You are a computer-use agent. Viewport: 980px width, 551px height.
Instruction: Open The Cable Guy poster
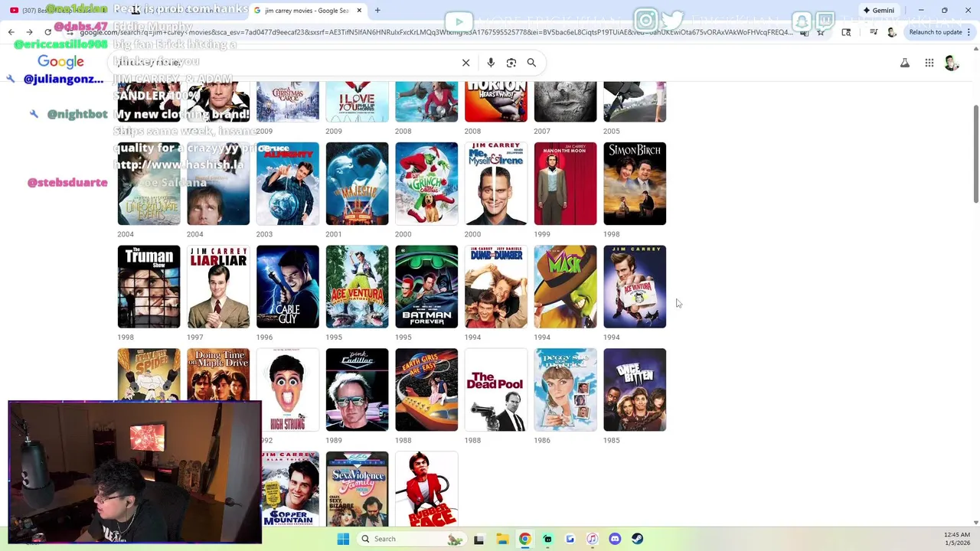coord(288,287)
